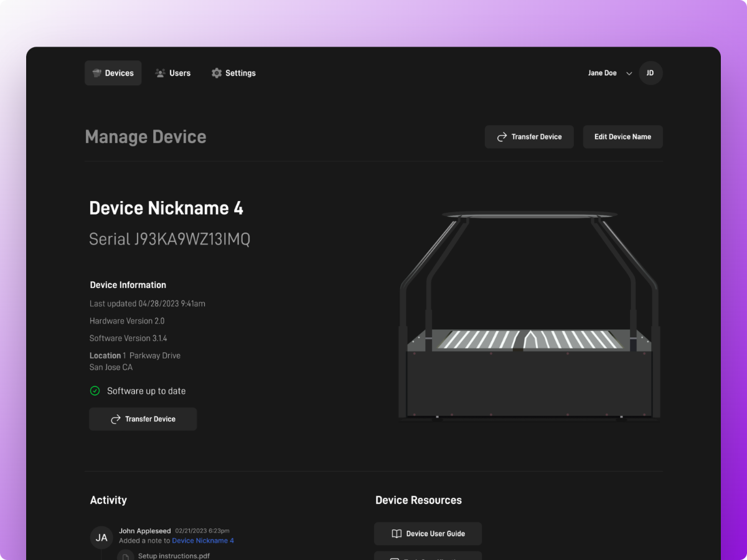The width and height of the screenshot is (747, 560).
Task: Click Transfer Device under the device info
Action: tap(143, 419)
